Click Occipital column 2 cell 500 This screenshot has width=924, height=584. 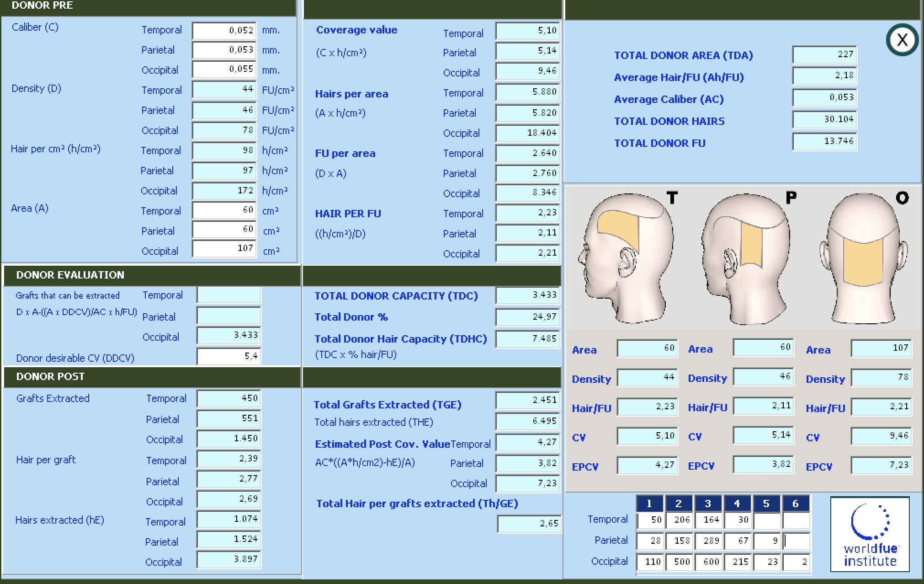click(679, 562)
